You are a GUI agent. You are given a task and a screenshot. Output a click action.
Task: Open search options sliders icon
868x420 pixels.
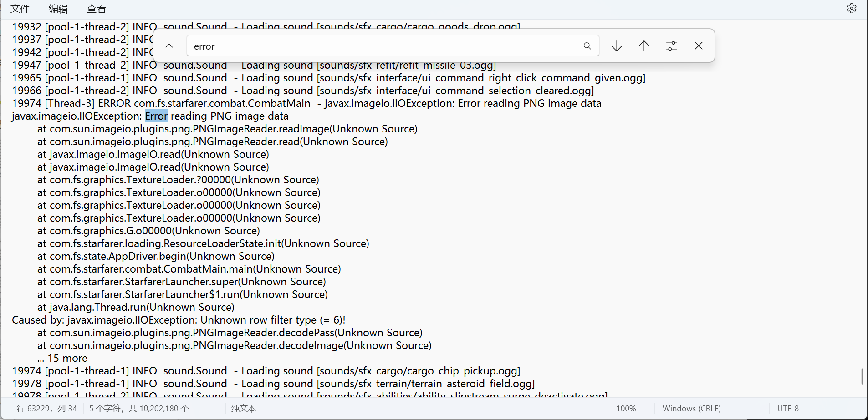[671, 46]
